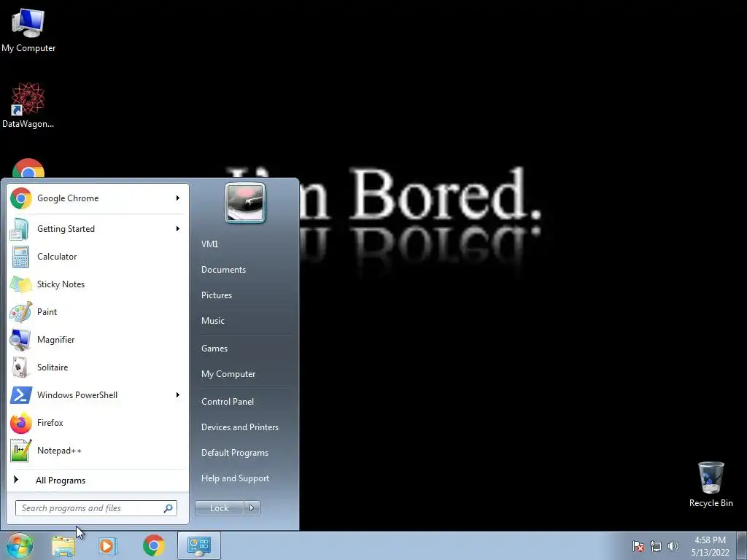Open My Computer from Start menu

point(228,374)
